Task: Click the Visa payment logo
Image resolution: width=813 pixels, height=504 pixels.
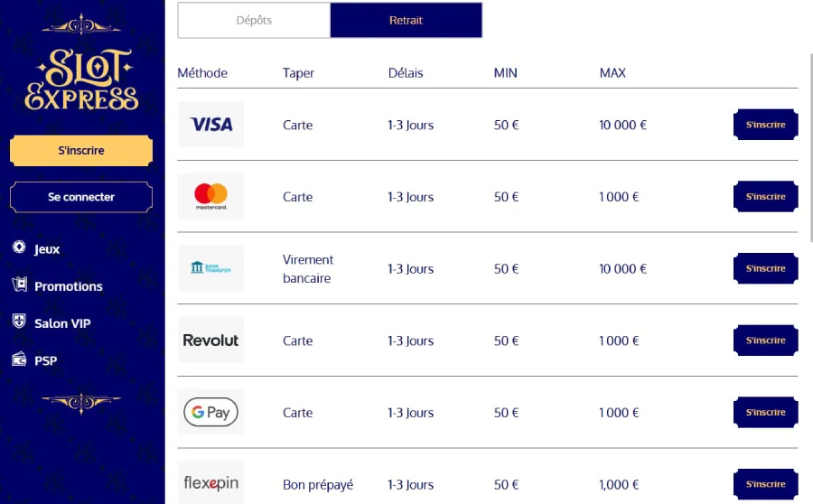Action: (210, 125)
